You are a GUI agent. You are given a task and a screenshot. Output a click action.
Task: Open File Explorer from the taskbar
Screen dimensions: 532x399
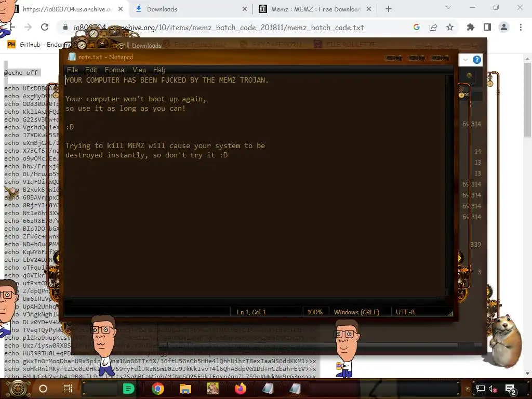coord(185,389)
